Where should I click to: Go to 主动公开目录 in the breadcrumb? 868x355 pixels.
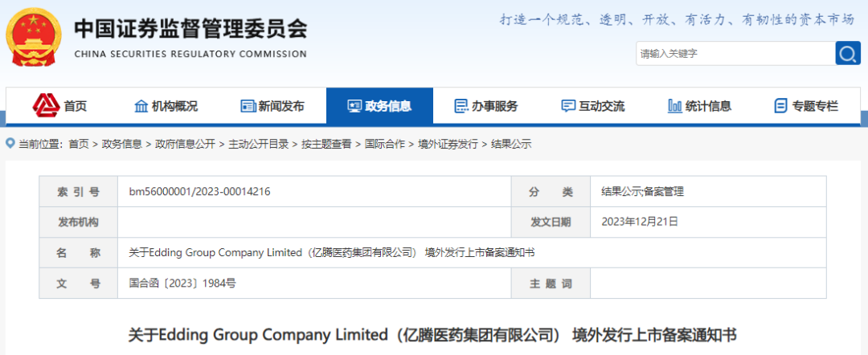pos(259,145)
